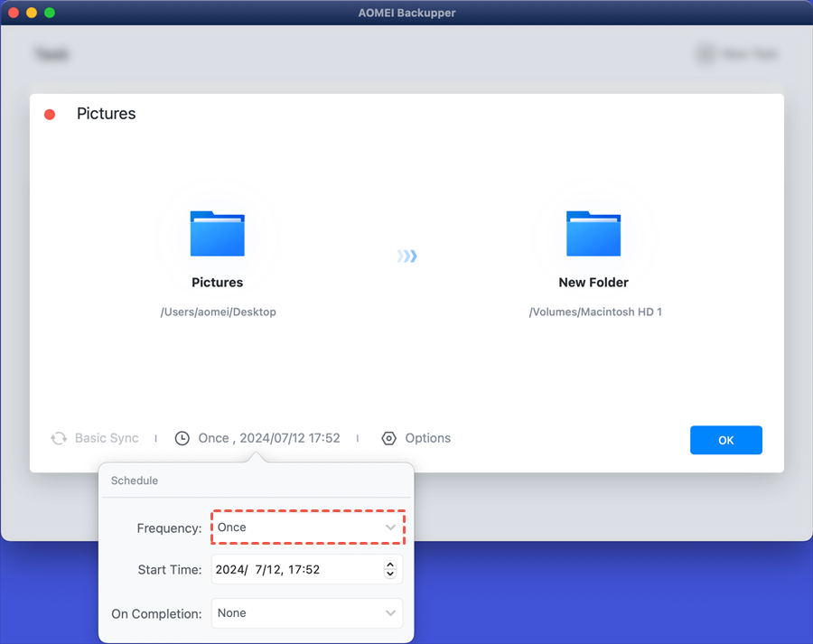Screen dimensions: 813x644
Task: Click the Options hexagon gear icon
Action: point(388,439)
